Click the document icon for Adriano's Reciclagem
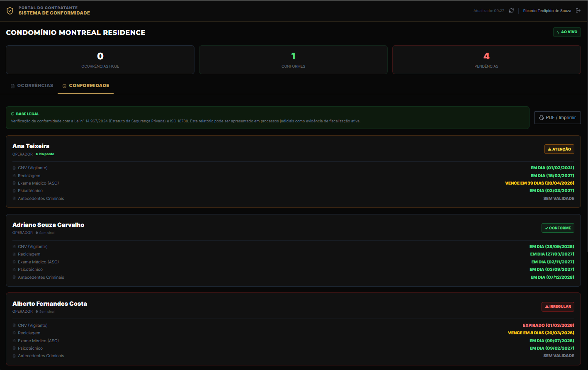 click(14, 254)
